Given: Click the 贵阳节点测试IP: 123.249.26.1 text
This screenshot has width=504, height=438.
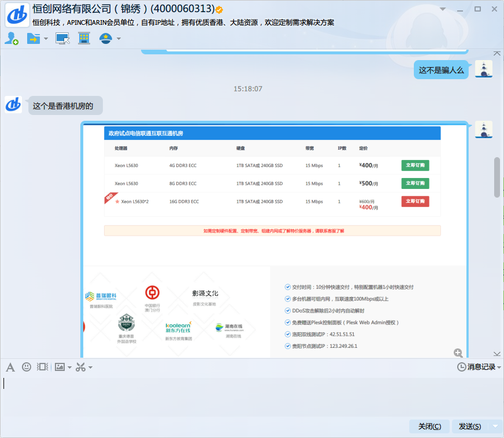Looking at the screenshot, I should [x=325, y=346].
